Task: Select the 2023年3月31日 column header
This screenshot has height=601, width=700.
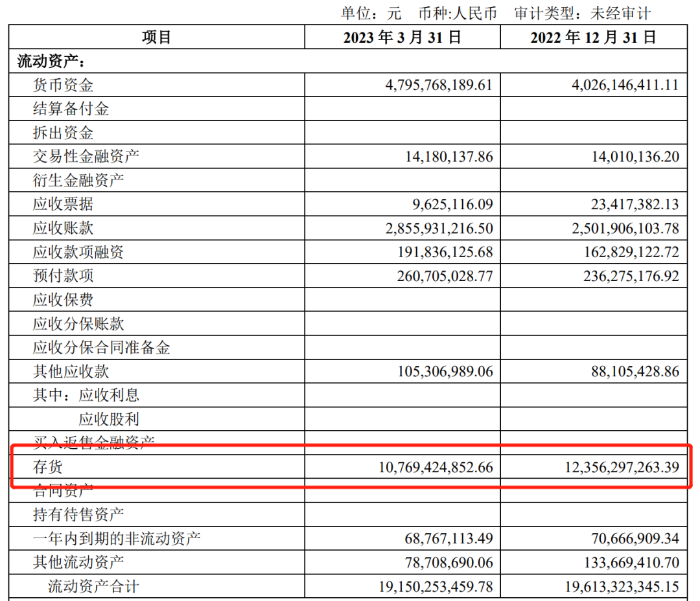Action: pos(402,38)
